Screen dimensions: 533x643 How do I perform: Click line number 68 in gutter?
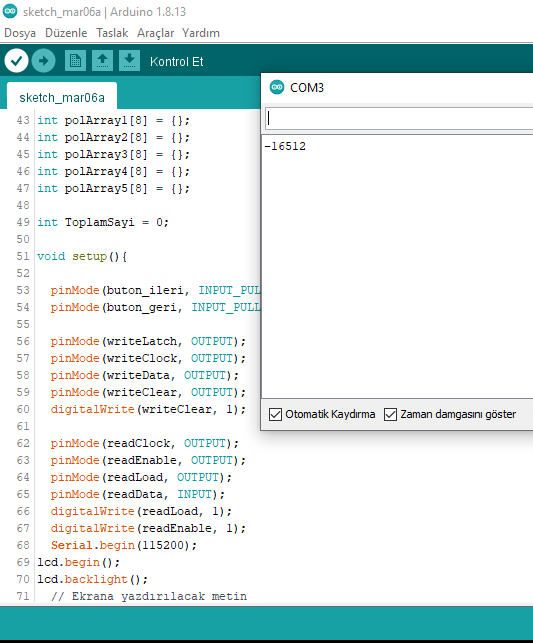point(23,545)
